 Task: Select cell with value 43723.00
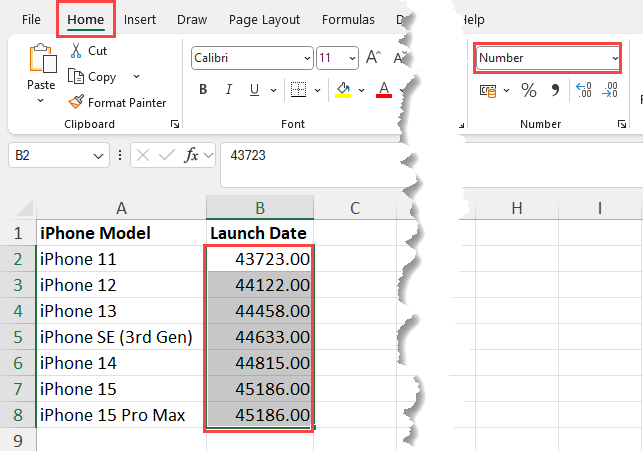[x=260, y=259]
